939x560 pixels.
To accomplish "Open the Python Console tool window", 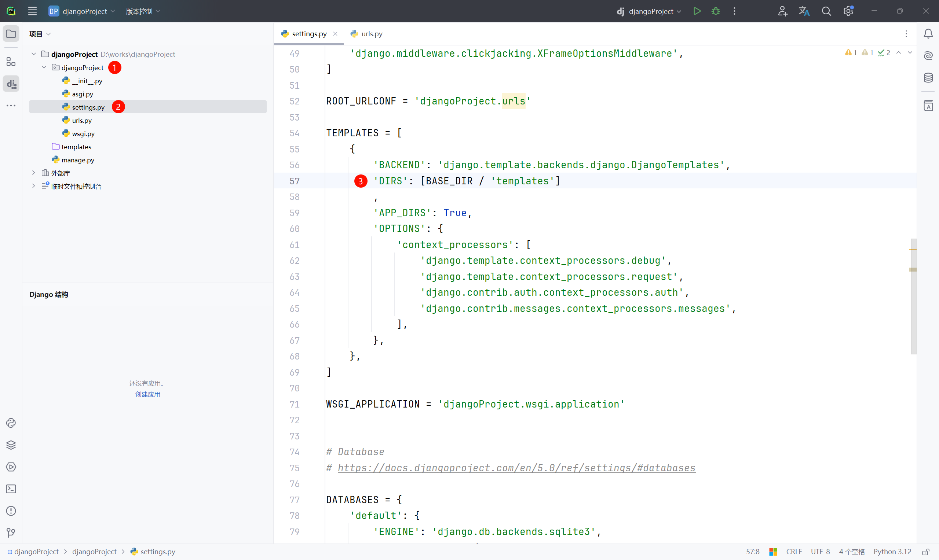I will (x=11, y=423).
